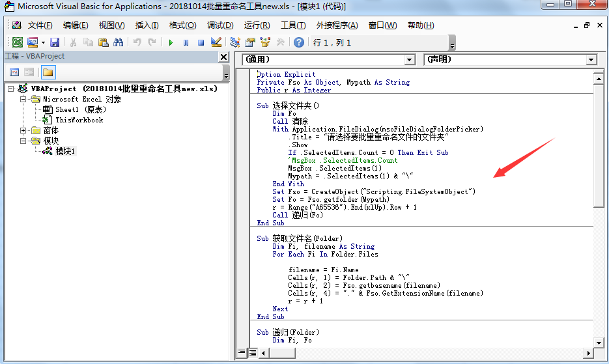
Task: Toggle Design Mode icon
Action: coord(216,42)
